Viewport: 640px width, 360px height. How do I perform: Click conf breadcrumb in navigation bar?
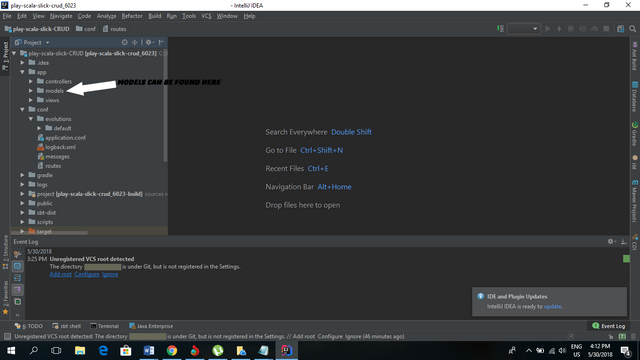point(86,29)
